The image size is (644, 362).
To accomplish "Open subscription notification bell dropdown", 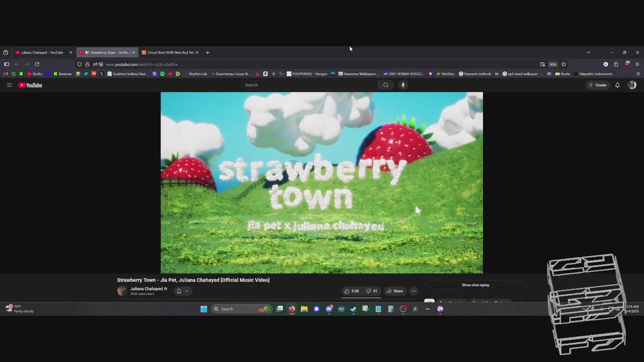I will pyautogui.click(x=182, y=291).
